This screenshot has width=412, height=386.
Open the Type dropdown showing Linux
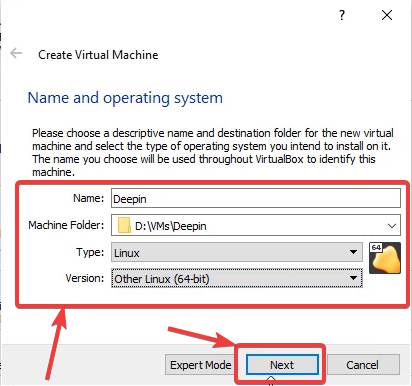point(237,252)
